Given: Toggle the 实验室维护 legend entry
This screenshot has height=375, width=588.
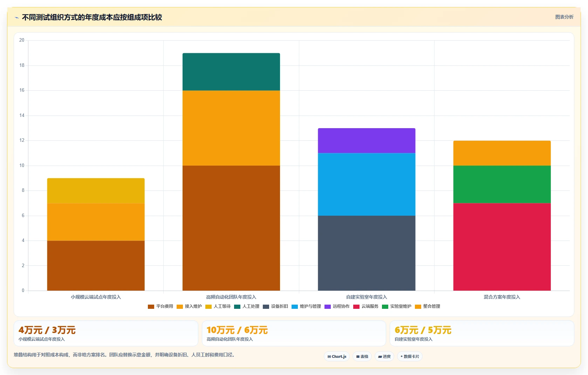Looking at the screenshot, I should click(396, 307).
